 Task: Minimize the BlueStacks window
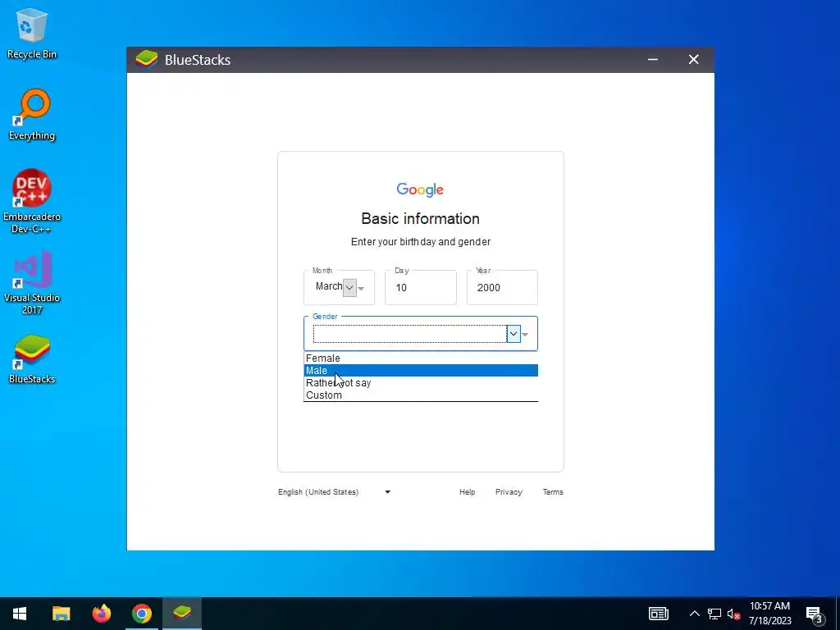point(652,59)
